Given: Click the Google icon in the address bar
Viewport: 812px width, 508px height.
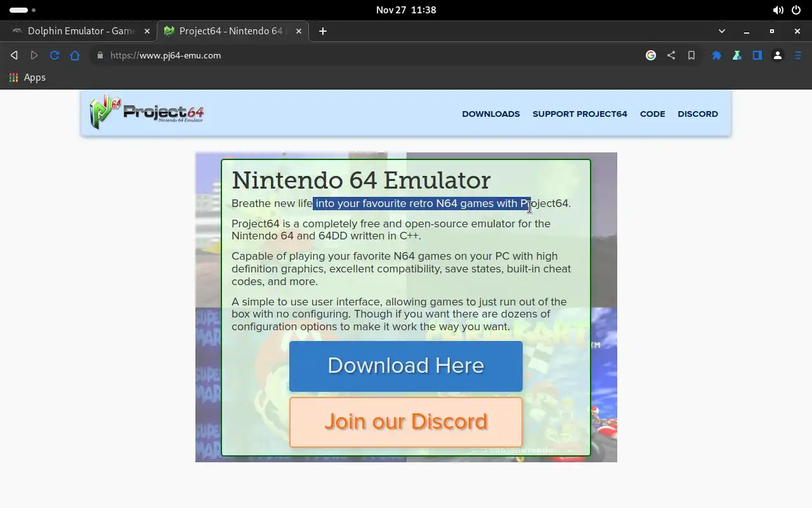Looking at the screenshot, I should (x=651, y=55).
